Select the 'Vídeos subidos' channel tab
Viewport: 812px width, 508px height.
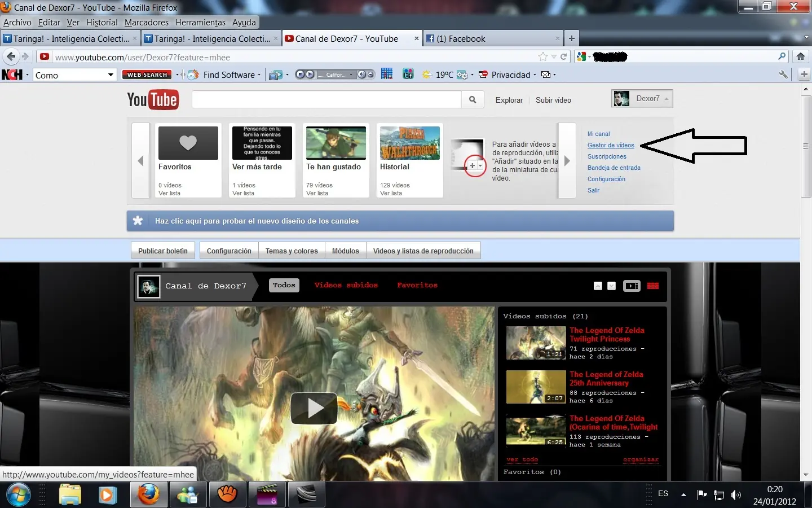[x=346, y=285]
